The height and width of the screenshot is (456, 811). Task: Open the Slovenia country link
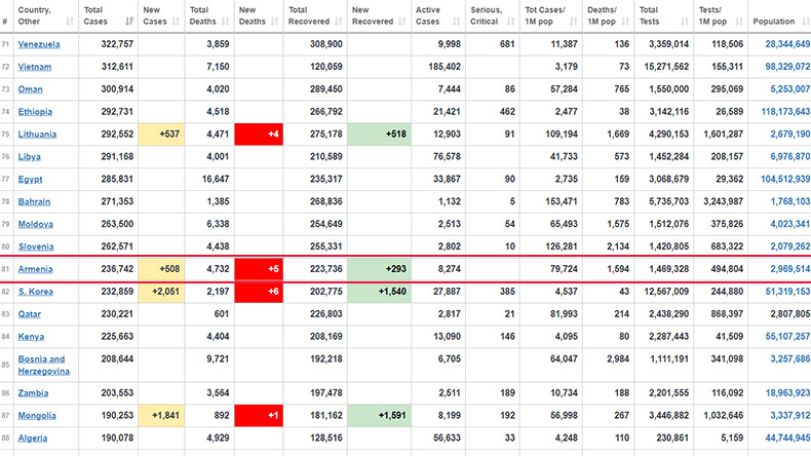click(36, 247)
